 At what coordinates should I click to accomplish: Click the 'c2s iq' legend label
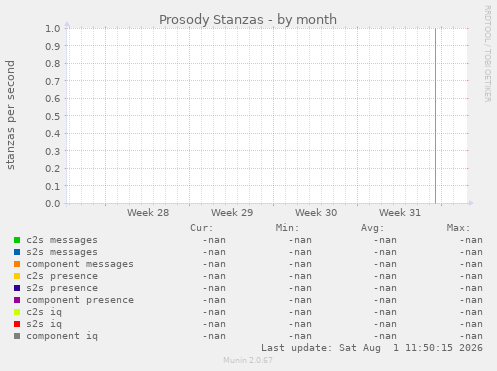click(44, 312)
